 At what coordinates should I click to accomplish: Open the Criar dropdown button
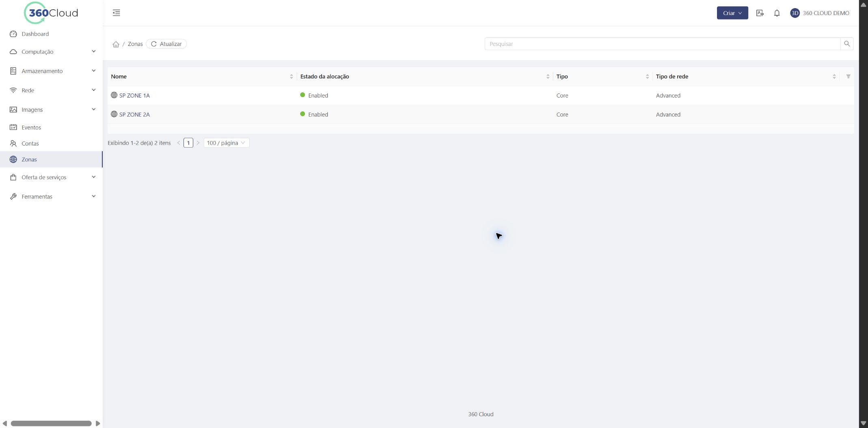732,13
